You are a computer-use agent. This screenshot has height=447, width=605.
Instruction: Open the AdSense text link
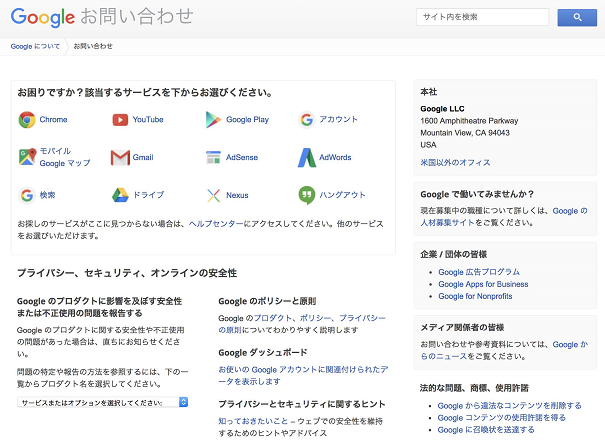point(242,157)
